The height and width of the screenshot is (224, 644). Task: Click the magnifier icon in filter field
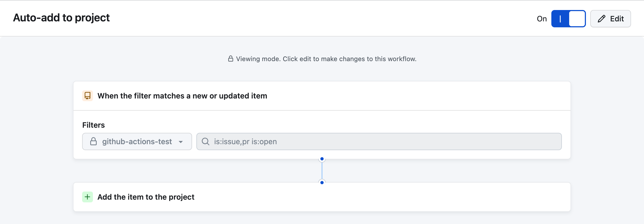click(206, 141)
